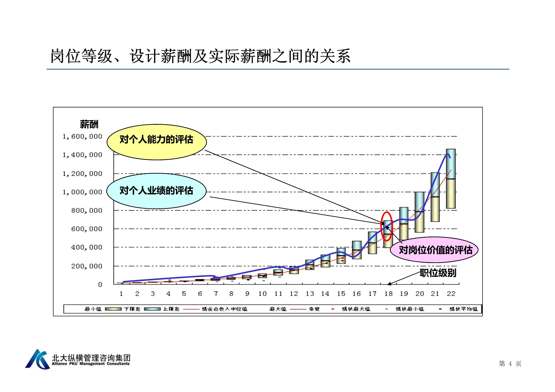Click the green dash legend marker for 现状最小值
The image size is (555, 392).
pyautogui.click(x=387, y=309)
